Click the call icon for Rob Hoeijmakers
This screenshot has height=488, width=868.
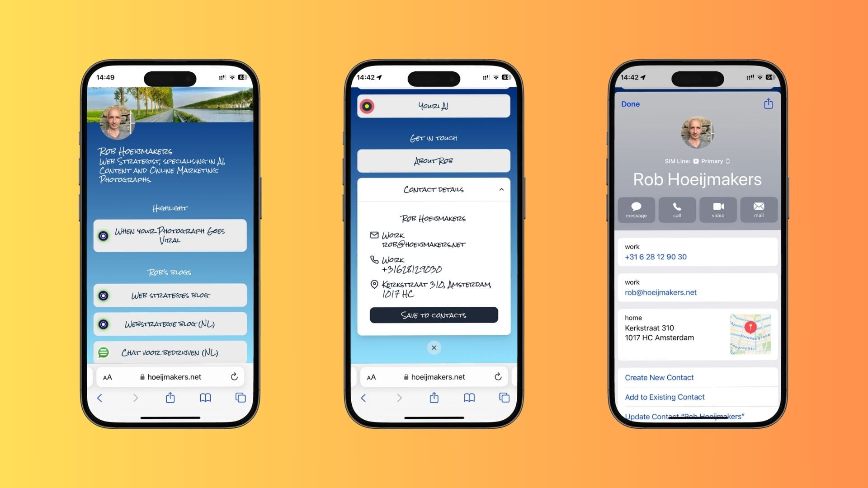coord(677,210)
